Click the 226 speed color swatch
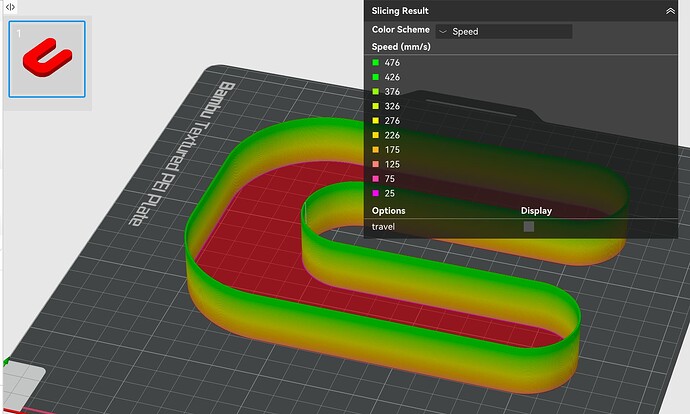This screenshot has height=414, width=690. 375,135
